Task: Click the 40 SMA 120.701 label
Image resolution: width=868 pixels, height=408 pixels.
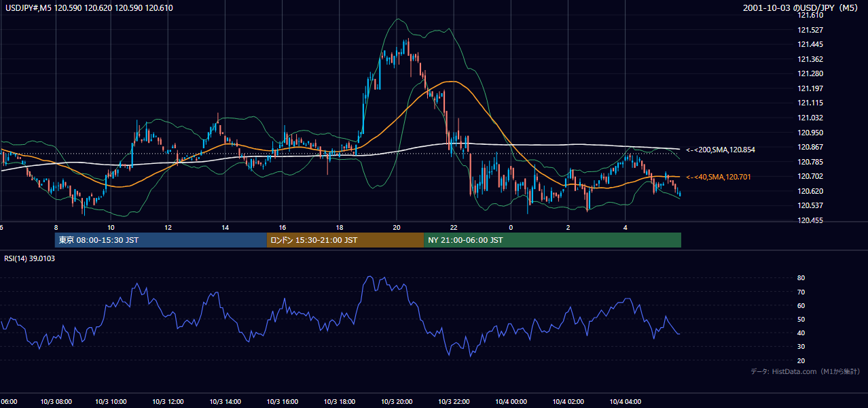Action: 719,177
